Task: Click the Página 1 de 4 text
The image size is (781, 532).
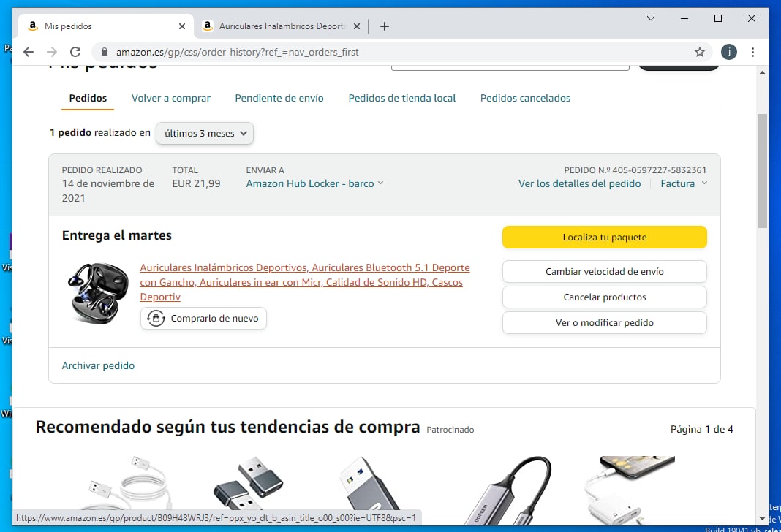Action: (701, 429)
